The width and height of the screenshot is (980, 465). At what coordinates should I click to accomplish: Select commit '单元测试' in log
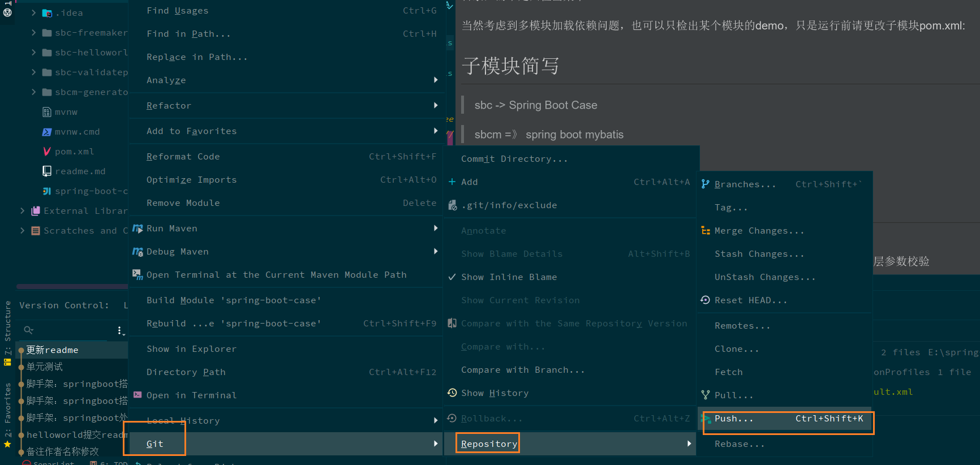(x=72, y=367)
